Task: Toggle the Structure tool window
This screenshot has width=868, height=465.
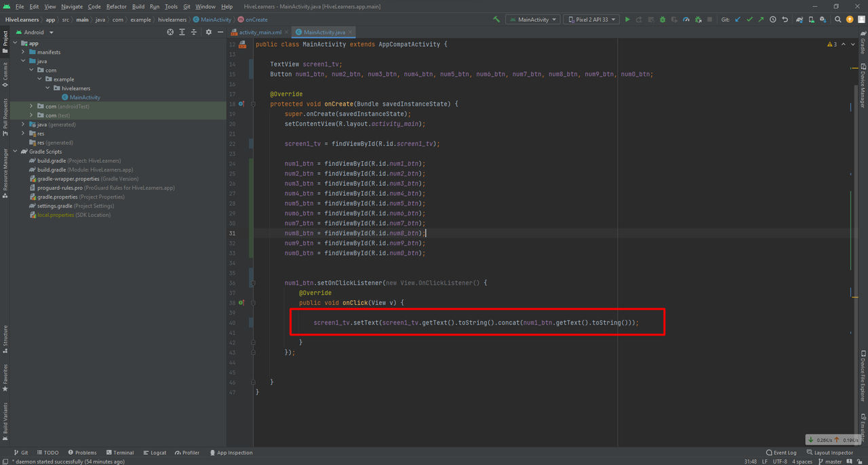Action: 5,338
